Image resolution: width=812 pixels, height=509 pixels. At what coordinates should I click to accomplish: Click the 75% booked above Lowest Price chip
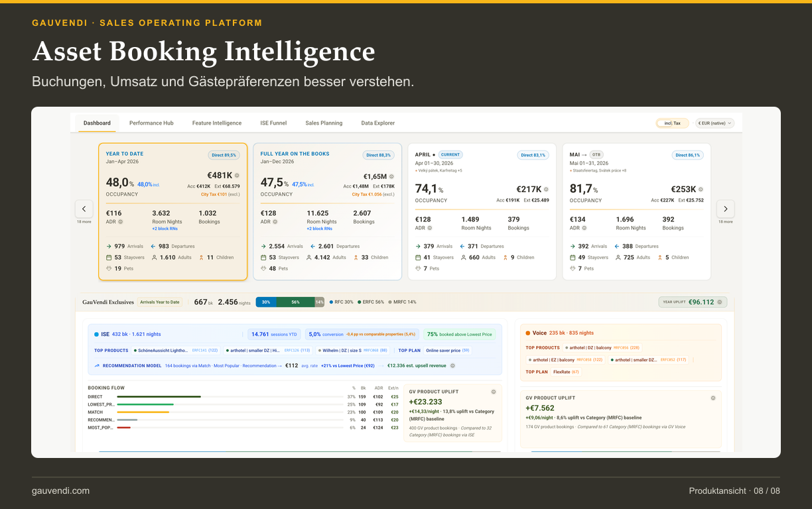460,335
